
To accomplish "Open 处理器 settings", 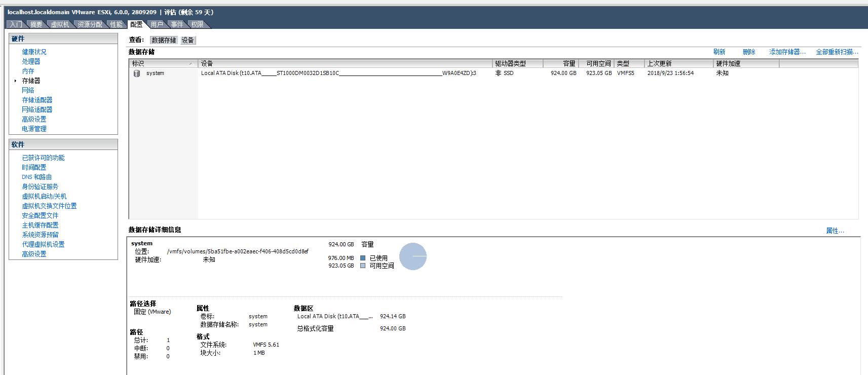I will [x=31, y=61].
